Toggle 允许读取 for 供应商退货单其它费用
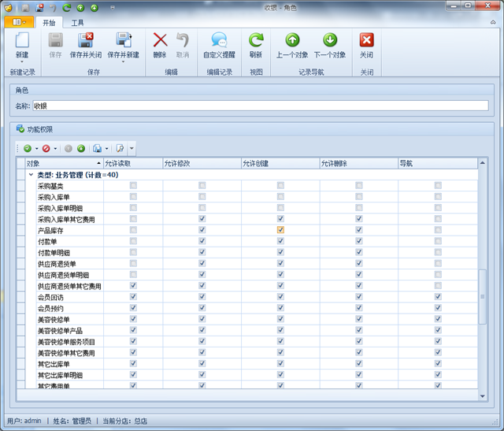This screenshot has width=504, height=431. (133, 285)
